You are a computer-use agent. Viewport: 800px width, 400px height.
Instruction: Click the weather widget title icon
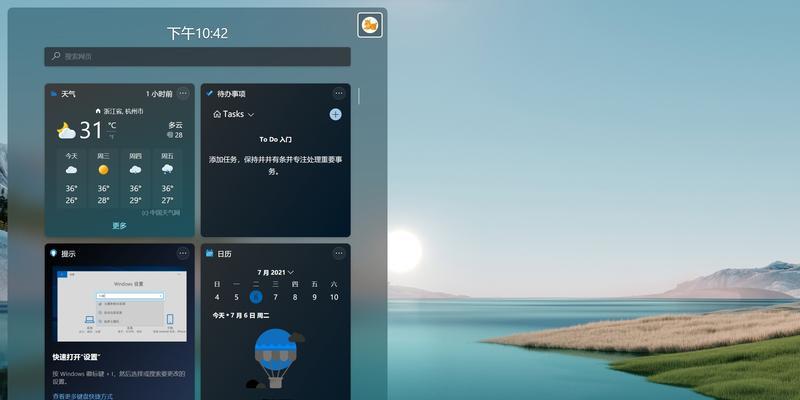tap(54, 94)
